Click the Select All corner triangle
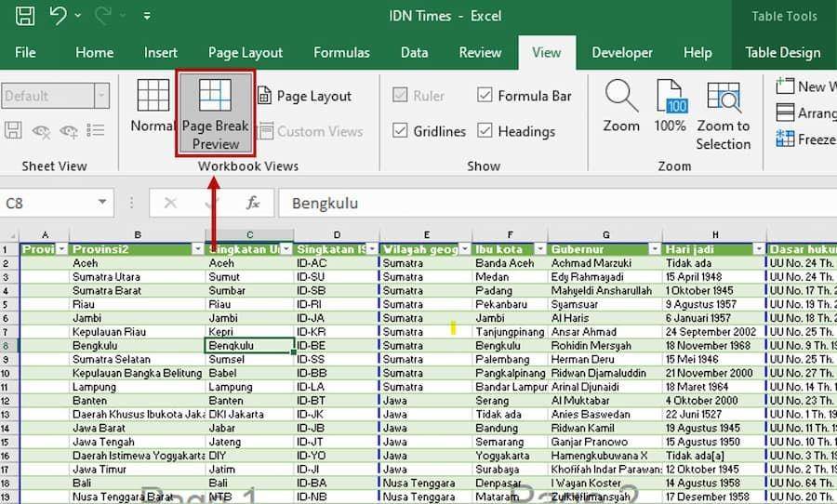The height and width of the screenshot is (504, 837). 10,235
